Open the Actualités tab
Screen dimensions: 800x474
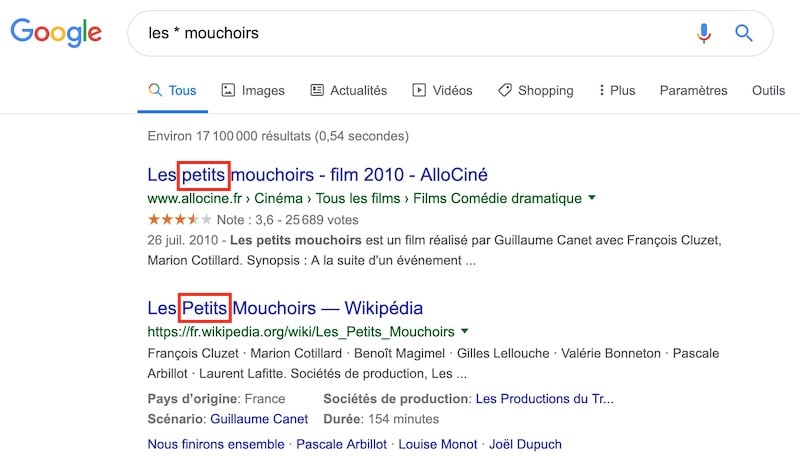pyautogui.click(x=348, y=90)
